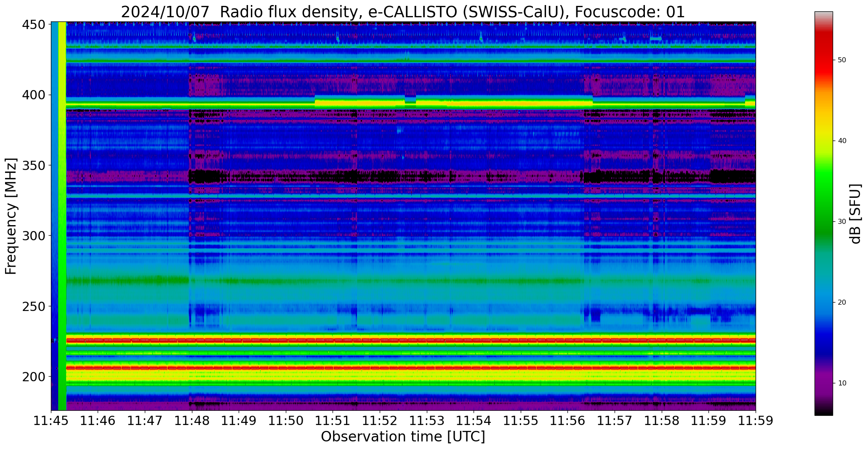Click the 11:49 time tick label

pos(239,421)
